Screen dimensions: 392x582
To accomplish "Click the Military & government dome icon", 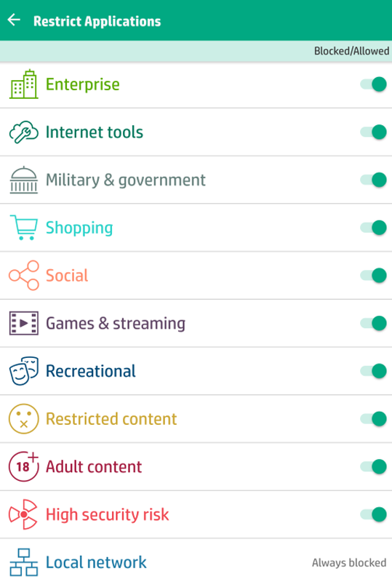I will [24, 180].
